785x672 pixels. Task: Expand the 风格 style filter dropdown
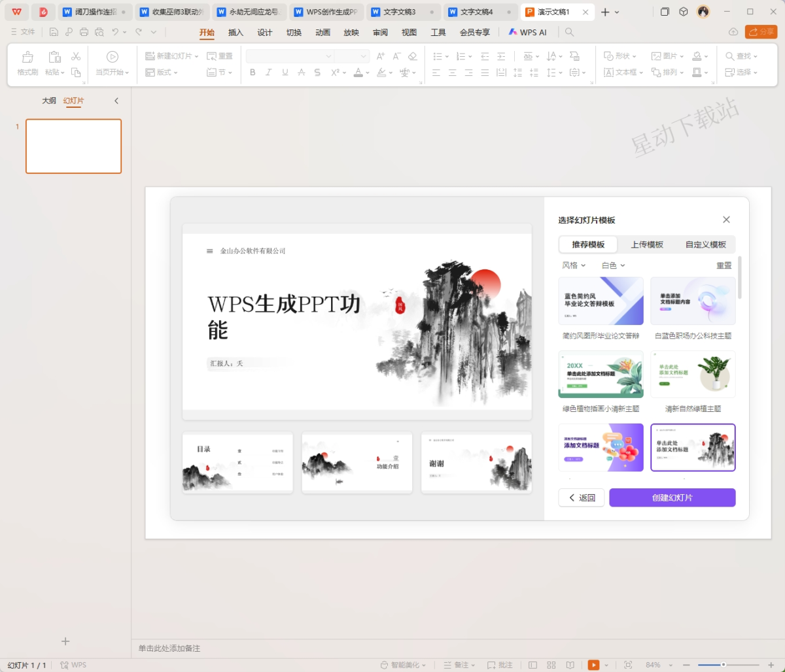pos(574,265)
